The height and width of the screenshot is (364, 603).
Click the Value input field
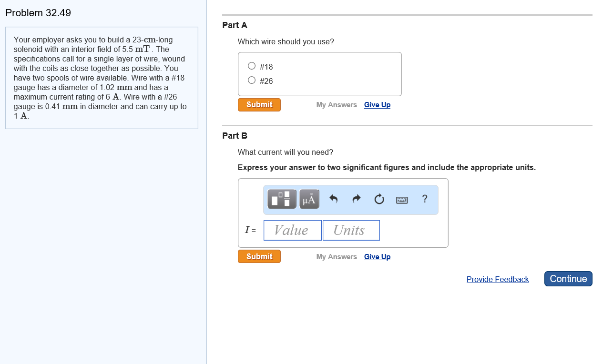click(x=292, y=230)
